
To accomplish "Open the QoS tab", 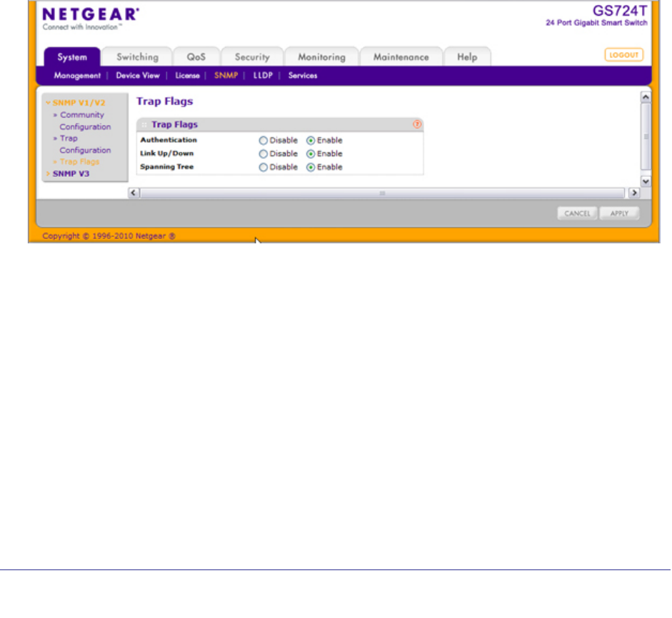I will pyautogui.click(x=196, y=57).
